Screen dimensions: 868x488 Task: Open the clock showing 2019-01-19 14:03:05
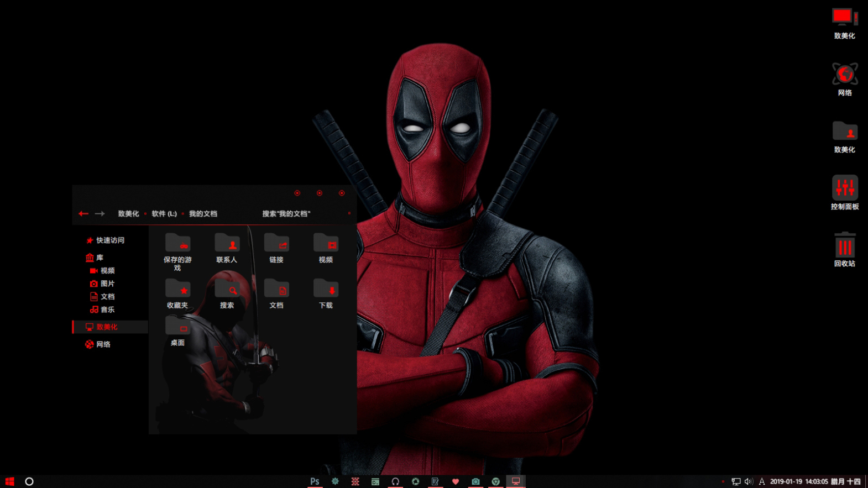[815, 481]
